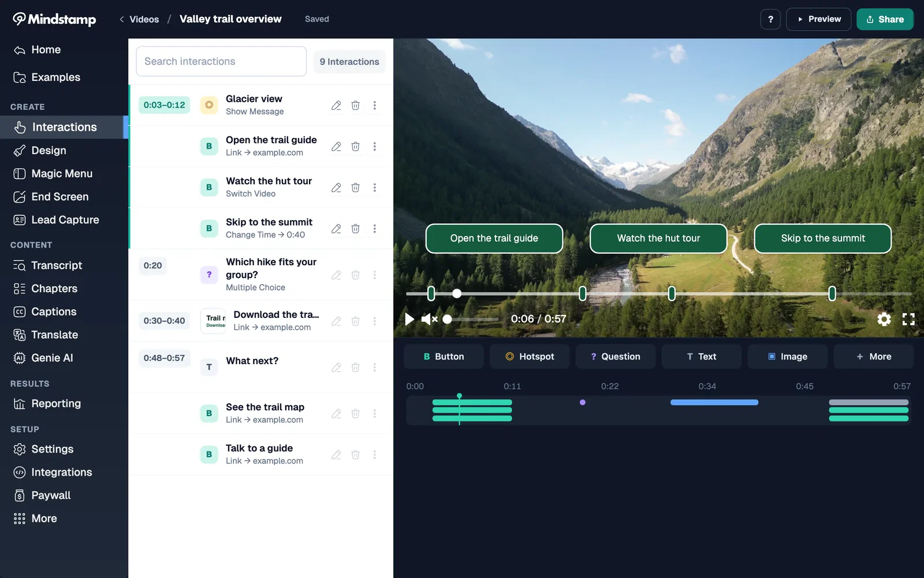Click the video progress bar handle
Viewport: 924px width, 578px height.
[x=457, y=294]
